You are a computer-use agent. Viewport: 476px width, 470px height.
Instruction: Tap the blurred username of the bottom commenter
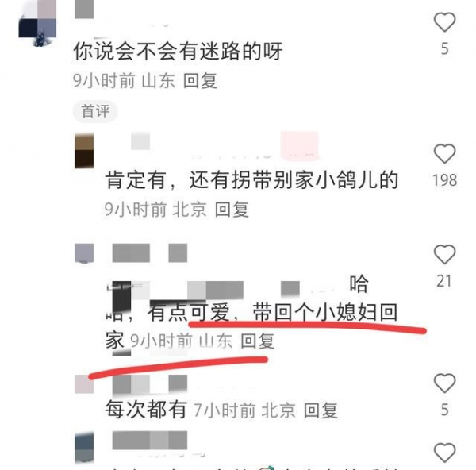click(x=150, y=440)
